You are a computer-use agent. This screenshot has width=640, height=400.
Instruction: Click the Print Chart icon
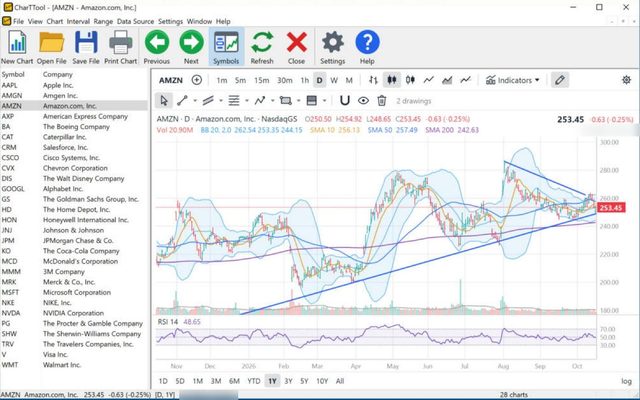click(x=120, y=47)
